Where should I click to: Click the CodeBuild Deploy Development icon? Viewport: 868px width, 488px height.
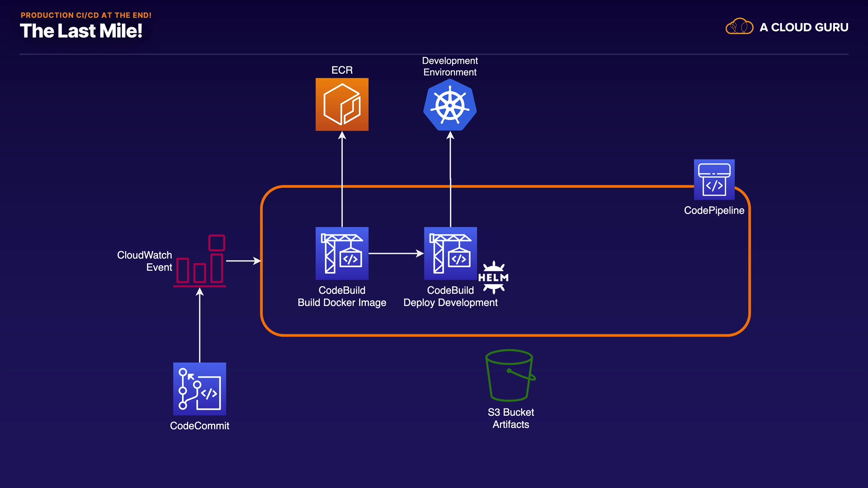pyautogui.click(x=450, y=253)
